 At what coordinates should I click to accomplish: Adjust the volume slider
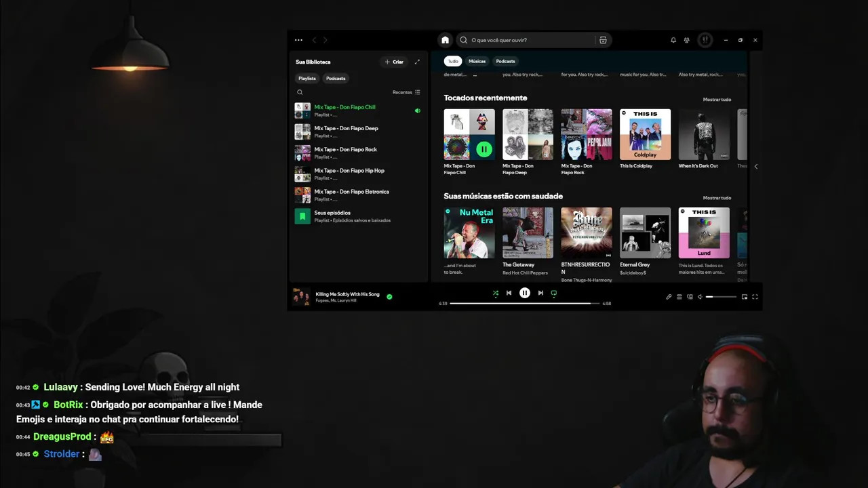point(722,296)
